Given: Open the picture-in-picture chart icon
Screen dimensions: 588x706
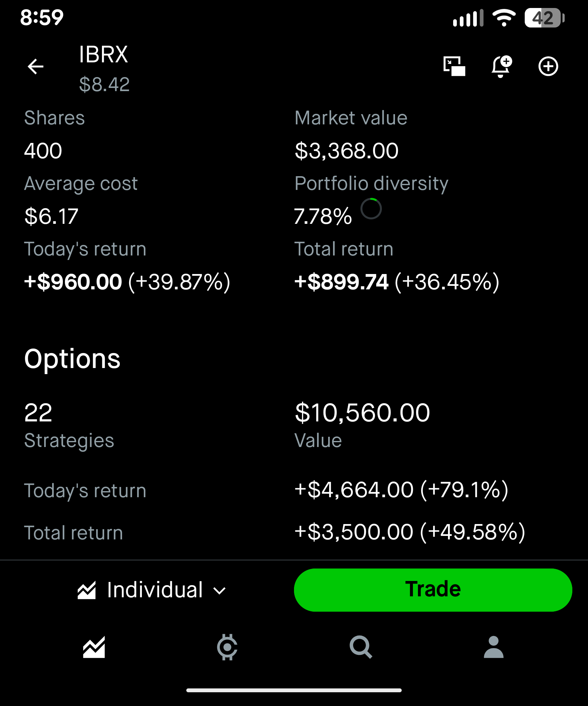Looking at the screenshot, I should click(454, 66).
